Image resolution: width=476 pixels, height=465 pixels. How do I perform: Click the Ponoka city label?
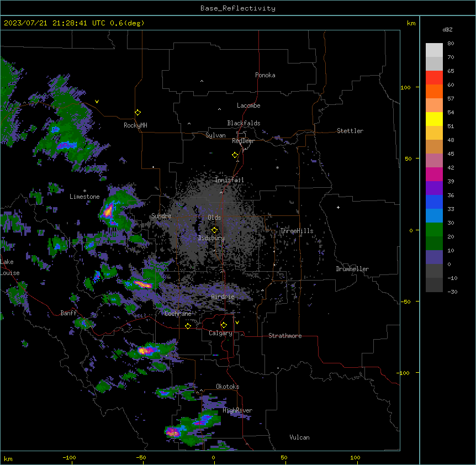pos(265,75)
